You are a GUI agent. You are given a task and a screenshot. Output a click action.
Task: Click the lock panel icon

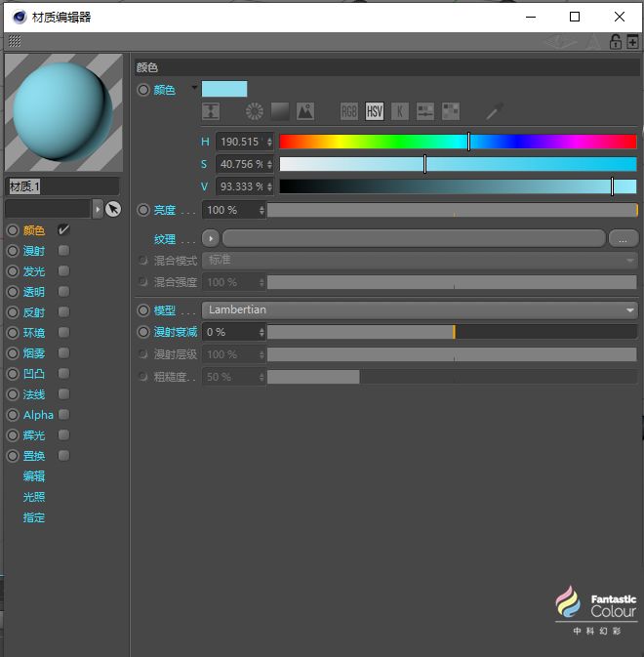[615, 42]
